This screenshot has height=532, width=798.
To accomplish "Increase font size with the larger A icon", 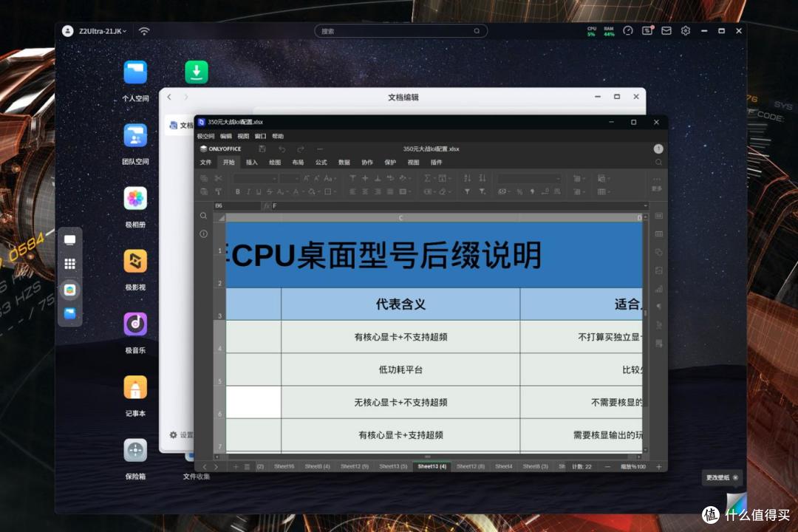I will click(x=306, y=178).
